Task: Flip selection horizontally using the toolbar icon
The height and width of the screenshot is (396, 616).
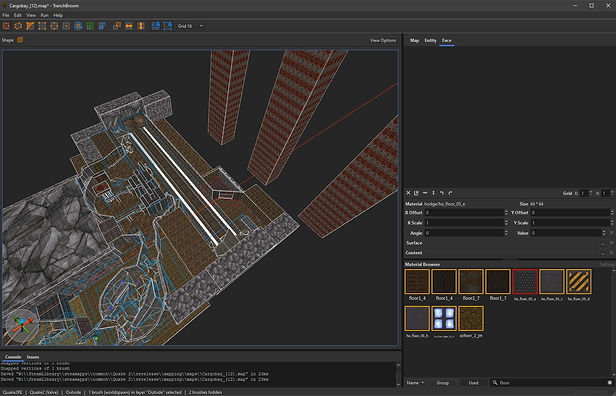Action: 129,26
